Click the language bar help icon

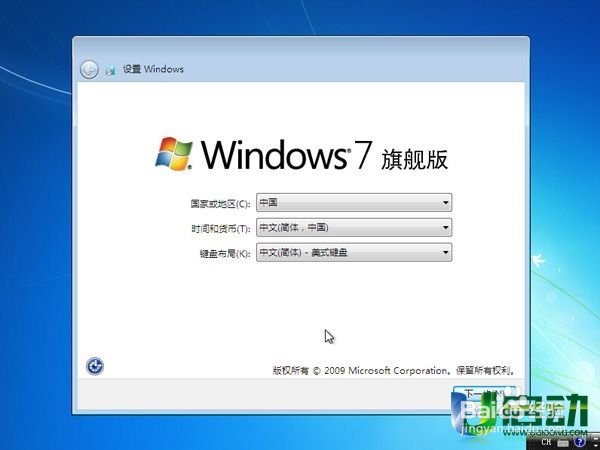click(x=580, y=442)
